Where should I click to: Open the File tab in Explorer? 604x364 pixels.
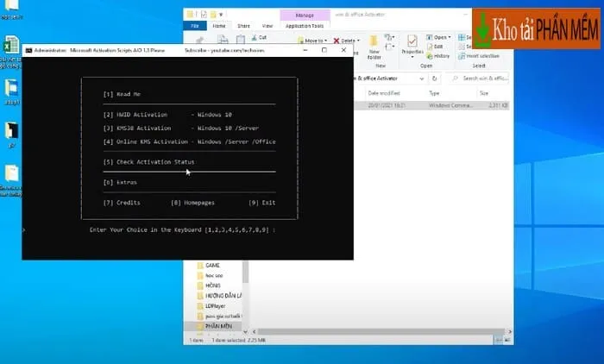pos(195,26)
